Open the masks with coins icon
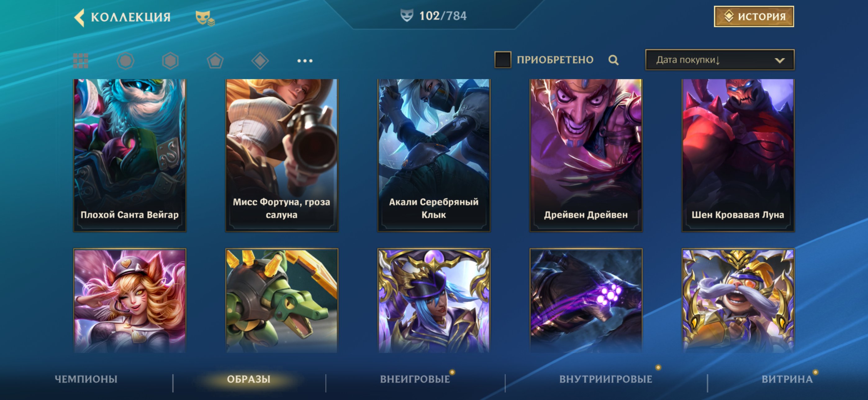868x400 pixels. pos(205,18)
